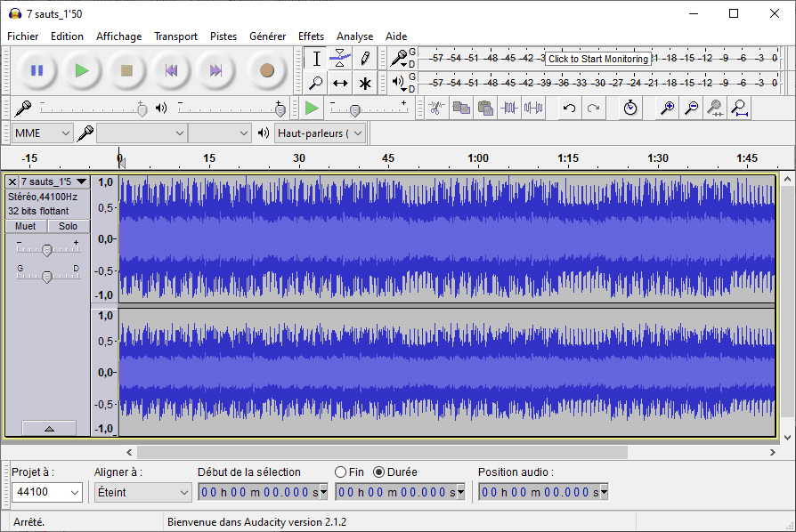Viewport: 796px width, 532px height.
Task: Skip to end of the track
Action: pyautogui.click(x=215, y=70)
